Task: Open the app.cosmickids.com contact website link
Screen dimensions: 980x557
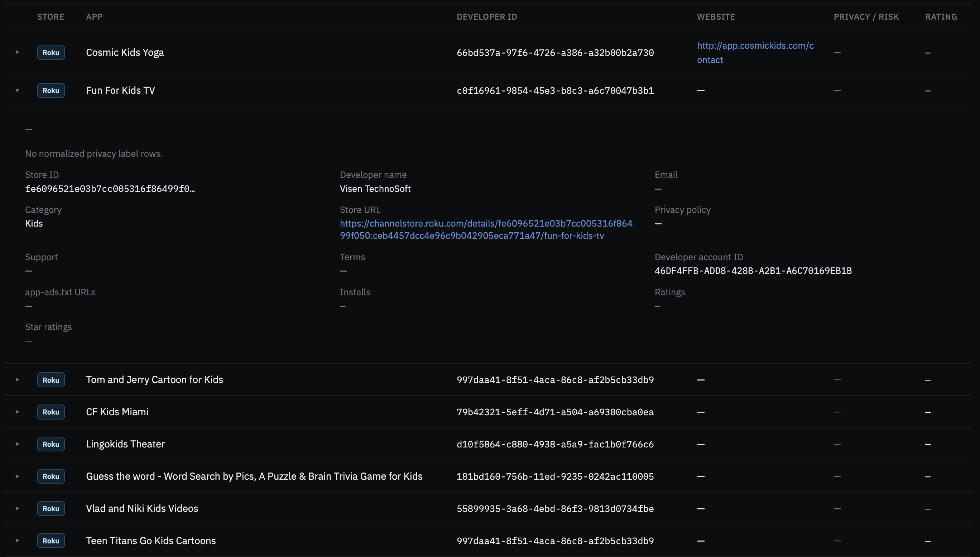Action: [755, 52]
